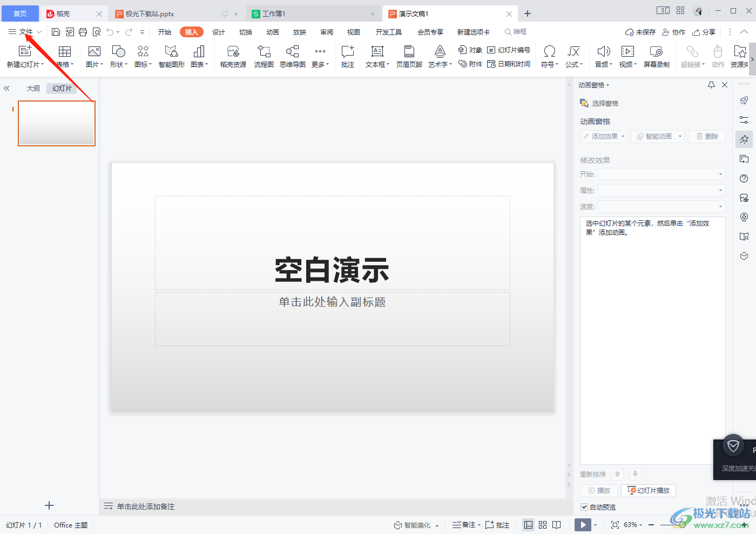The height and width of the screenshot is (534, 756).
Task: Open the 63% zoom level dropdown
Action: coord(633,525)
